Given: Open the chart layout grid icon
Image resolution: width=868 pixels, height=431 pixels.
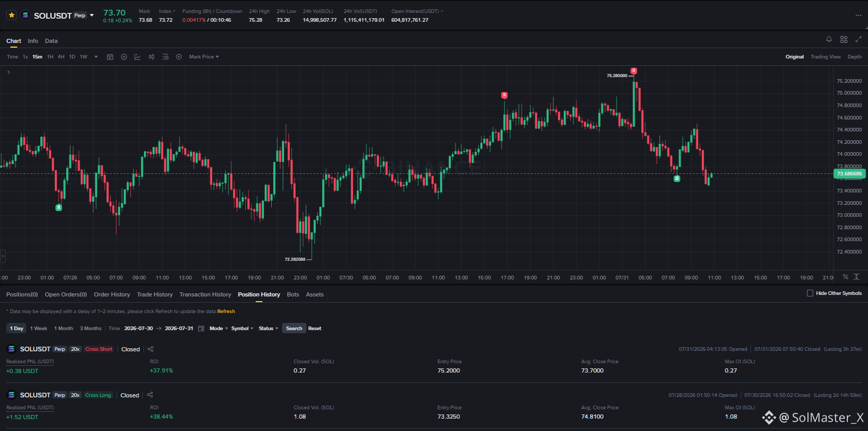Looking at the screenshot, I should click(844, 39).
